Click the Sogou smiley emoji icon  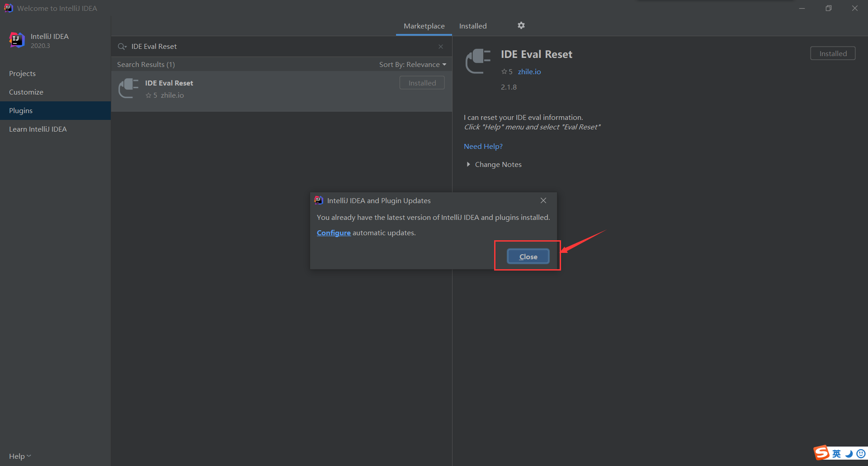tap(861, 454)
